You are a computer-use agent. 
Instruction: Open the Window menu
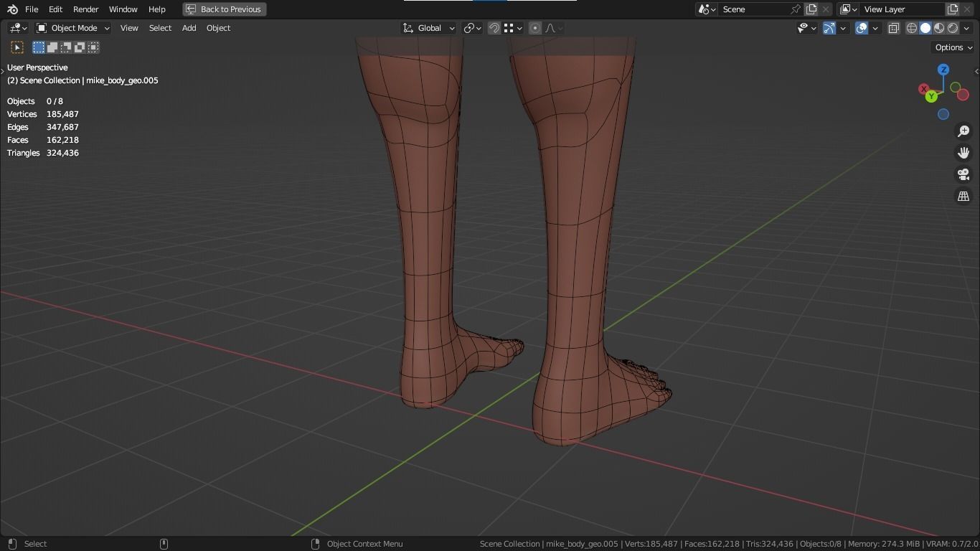pos(123,9)
